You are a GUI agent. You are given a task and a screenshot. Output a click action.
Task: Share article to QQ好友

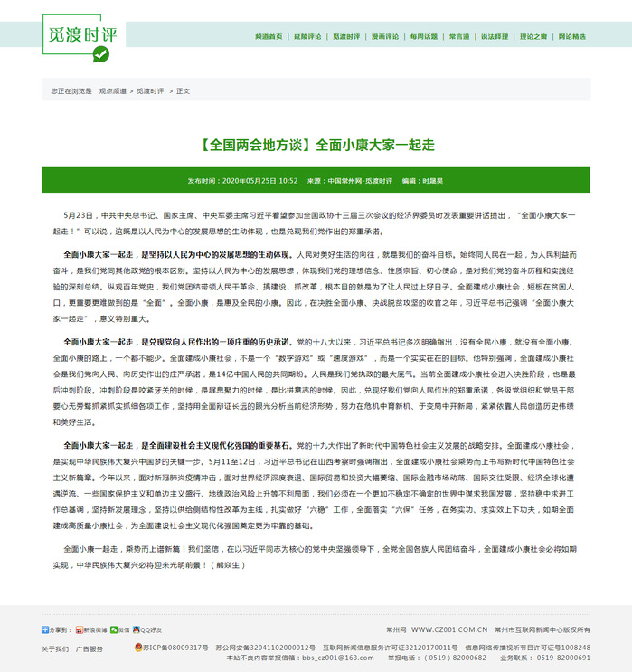(147, 629)
